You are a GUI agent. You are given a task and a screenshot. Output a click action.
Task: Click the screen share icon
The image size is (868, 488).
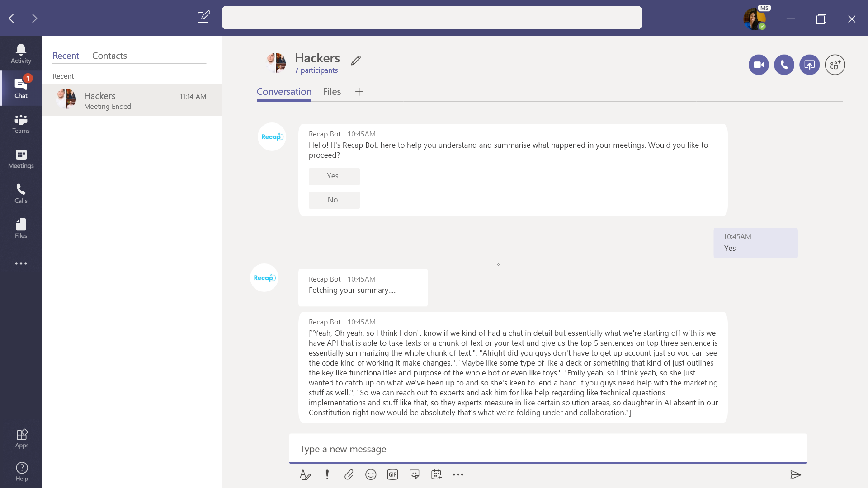(x=809, y=65)
